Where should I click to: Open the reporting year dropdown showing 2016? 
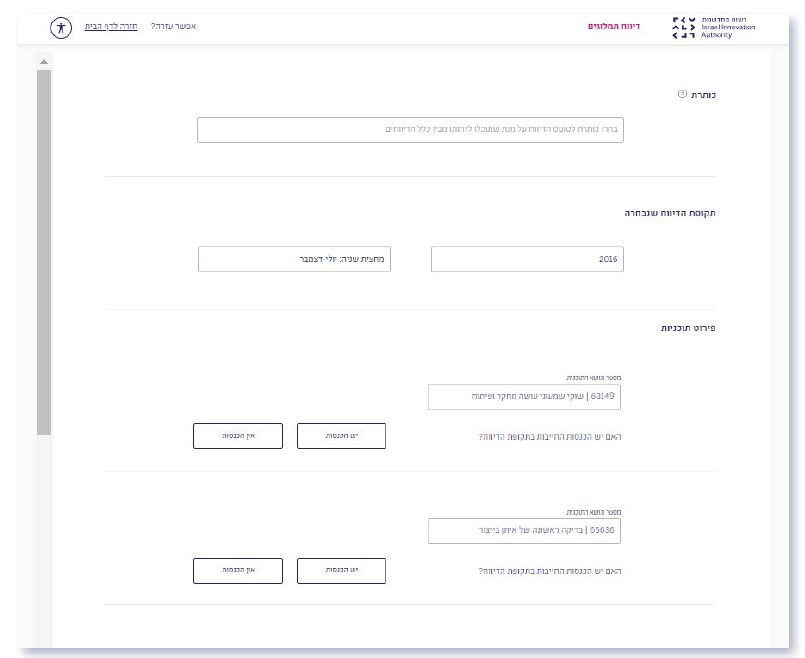[x=527, y=259]
